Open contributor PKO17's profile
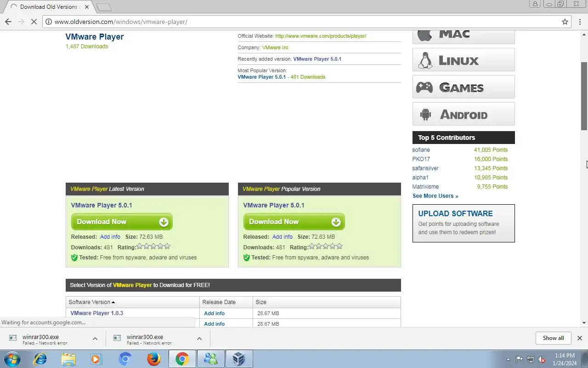 click(x=421, y=159)
